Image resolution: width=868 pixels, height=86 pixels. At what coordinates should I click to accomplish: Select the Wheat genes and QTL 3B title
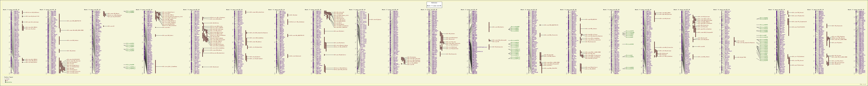(313, 9)
